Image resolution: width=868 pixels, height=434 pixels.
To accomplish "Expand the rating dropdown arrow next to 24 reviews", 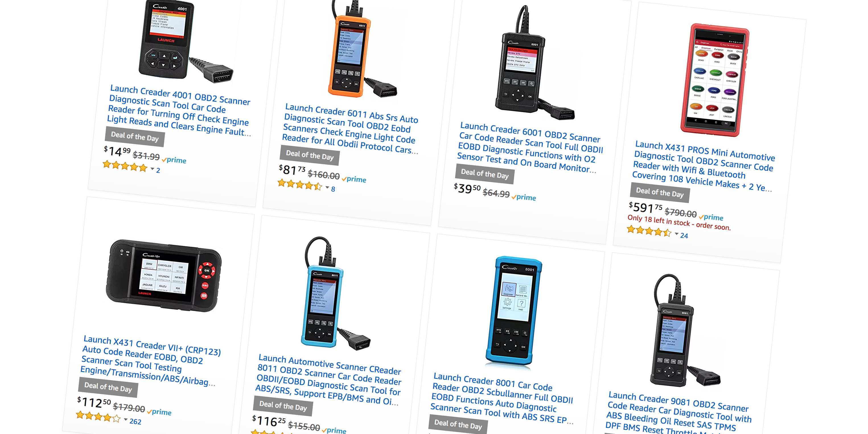I will [676, 234].
